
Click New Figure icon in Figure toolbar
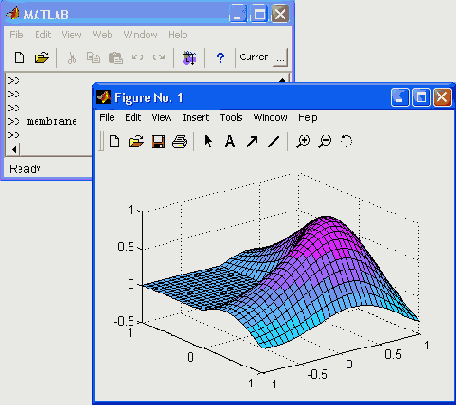pyautogui.click(x=114, y=141)
